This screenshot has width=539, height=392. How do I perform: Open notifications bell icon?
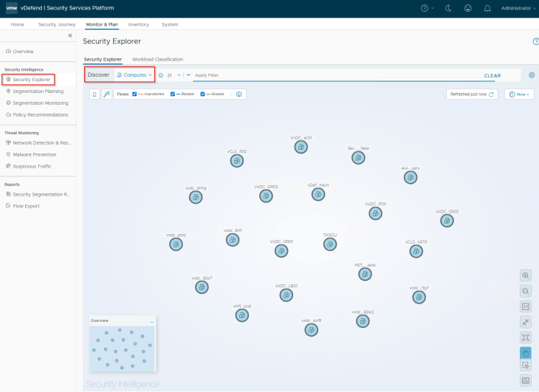tap(487, 8)
